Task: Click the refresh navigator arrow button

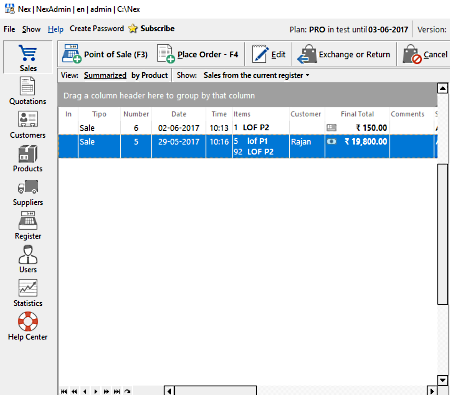Action: coord(127,391)
